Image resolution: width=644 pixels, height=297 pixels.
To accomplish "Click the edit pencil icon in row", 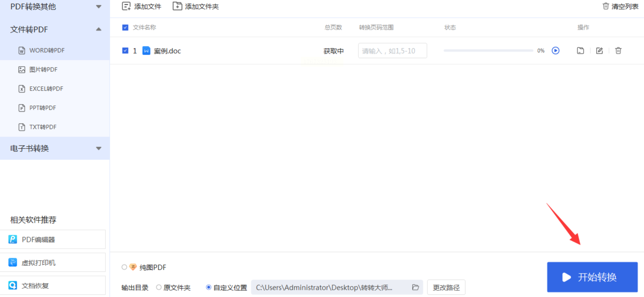I will [x=599, y=51].
